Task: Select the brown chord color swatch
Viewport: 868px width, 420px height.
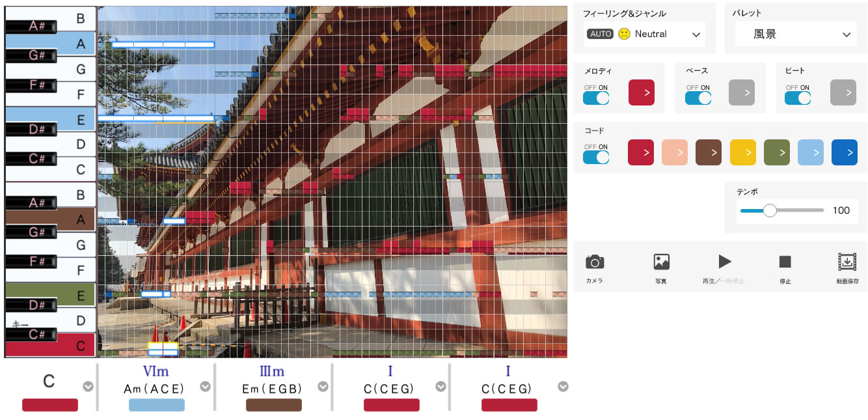Action: point(709,152)
